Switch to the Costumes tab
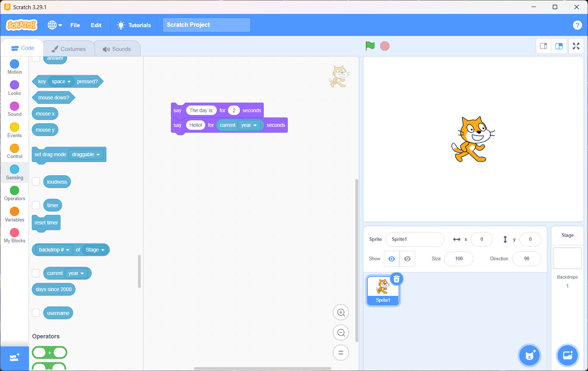 click(x=69, y=49)
